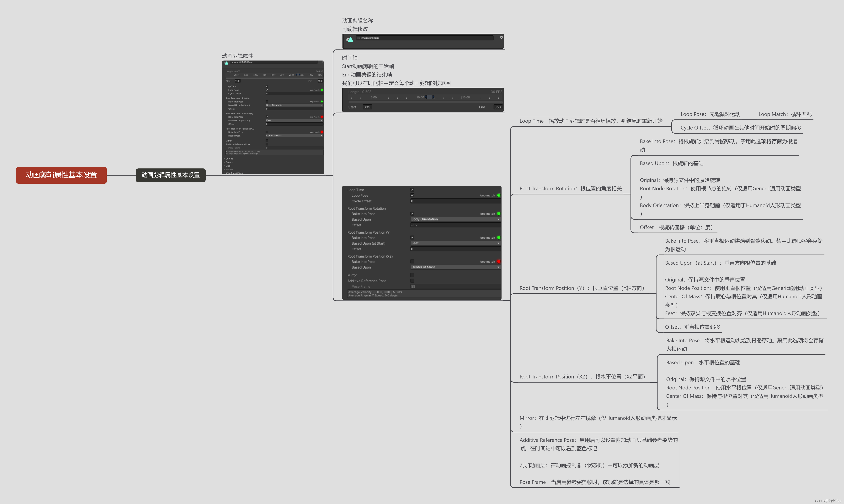Uncheck Bake Into Pose under Root Transform Position (Y) in the large panel

412,237
